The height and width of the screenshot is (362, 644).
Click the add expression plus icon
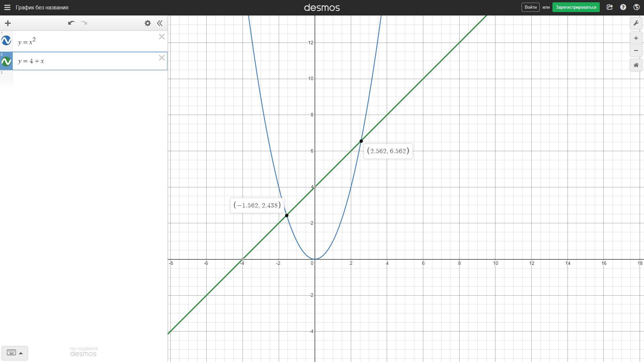[8, 23]
